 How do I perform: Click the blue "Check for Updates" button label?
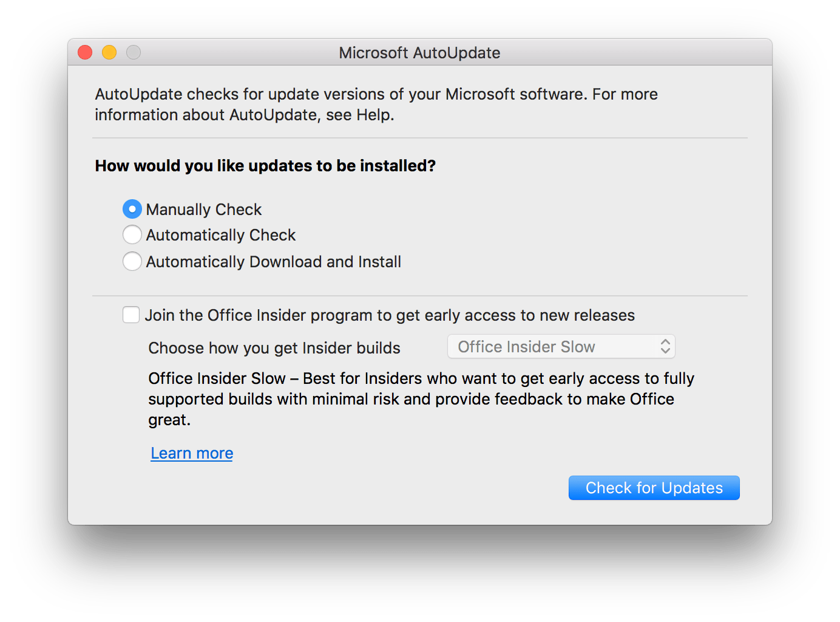[654, 487]
